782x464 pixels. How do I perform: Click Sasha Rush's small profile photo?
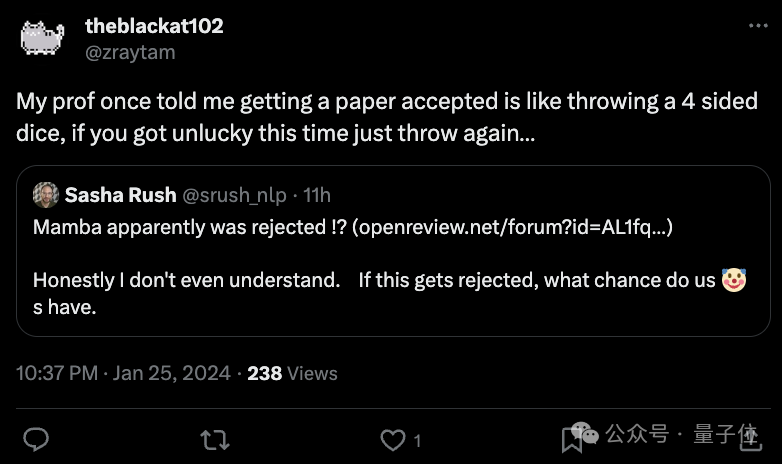pyautogui.click(x=45, y=194)
